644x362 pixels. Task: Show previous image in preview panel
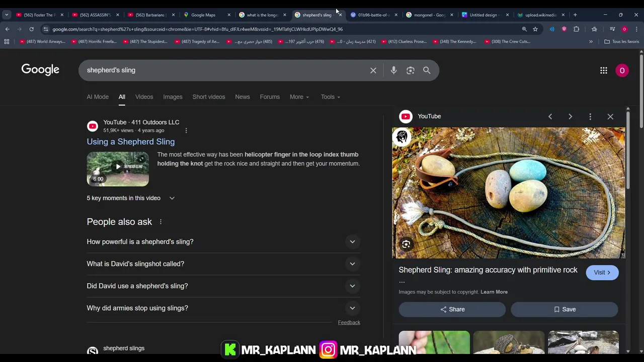(550, 117)
